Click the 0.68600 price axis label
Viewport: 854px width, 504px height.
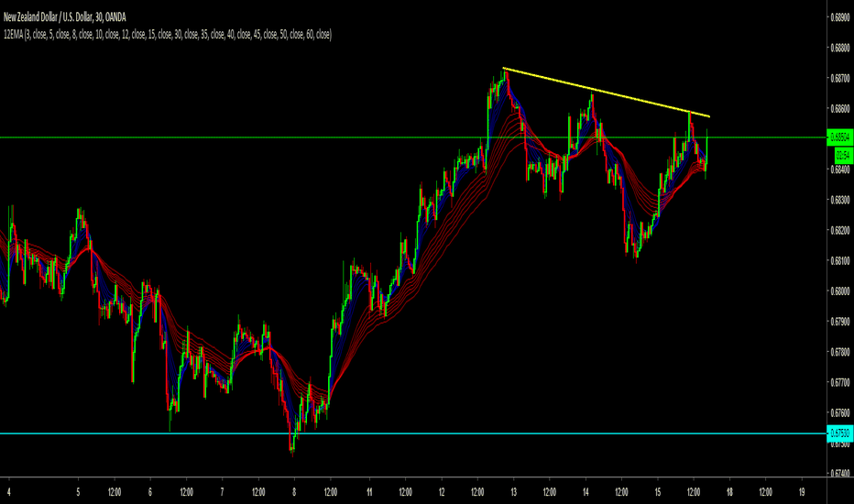tap(840, 109)
